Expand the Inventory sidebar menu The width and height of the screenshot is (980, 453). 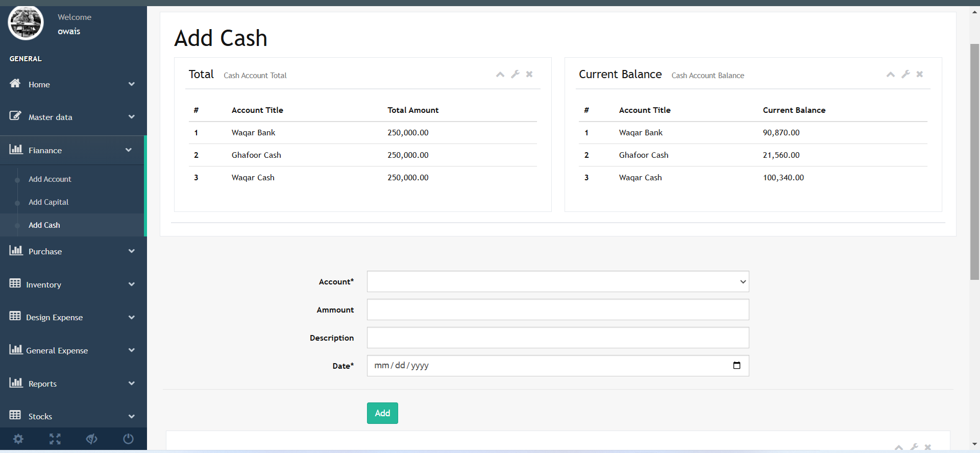click(x=71, y=284)
